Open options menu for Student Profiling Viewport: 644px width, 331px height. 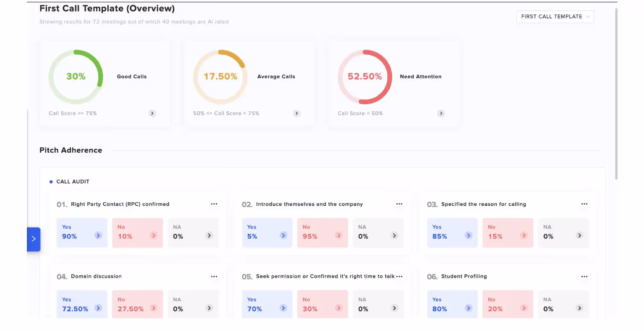[584, 277]
